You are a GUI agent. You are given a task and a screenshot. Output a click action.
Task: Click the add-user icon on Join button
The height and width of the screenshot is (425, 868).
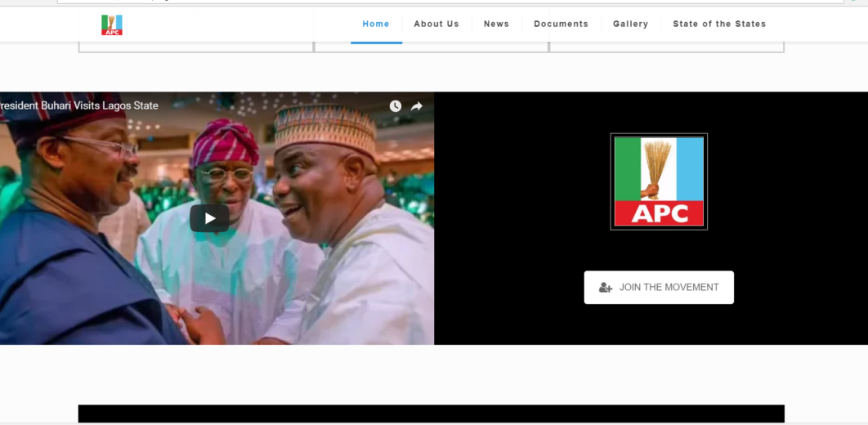coord(606,288)
